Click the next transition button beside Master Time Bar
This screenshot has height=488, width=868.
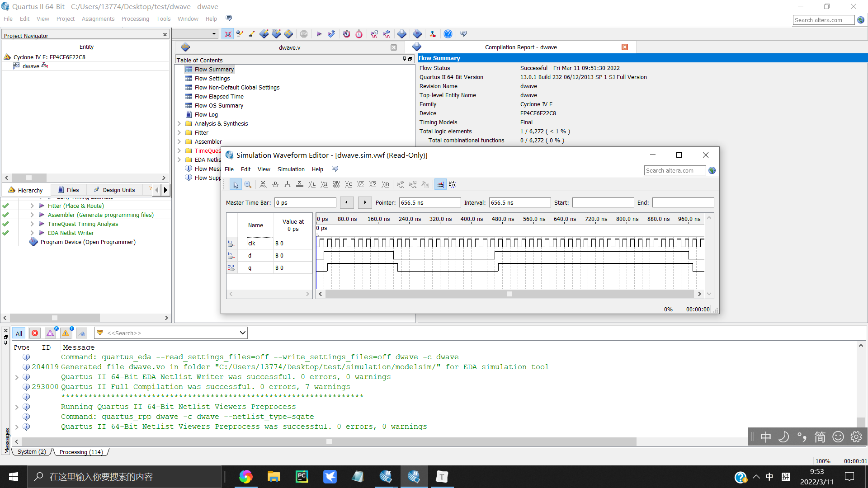(365, 202)
